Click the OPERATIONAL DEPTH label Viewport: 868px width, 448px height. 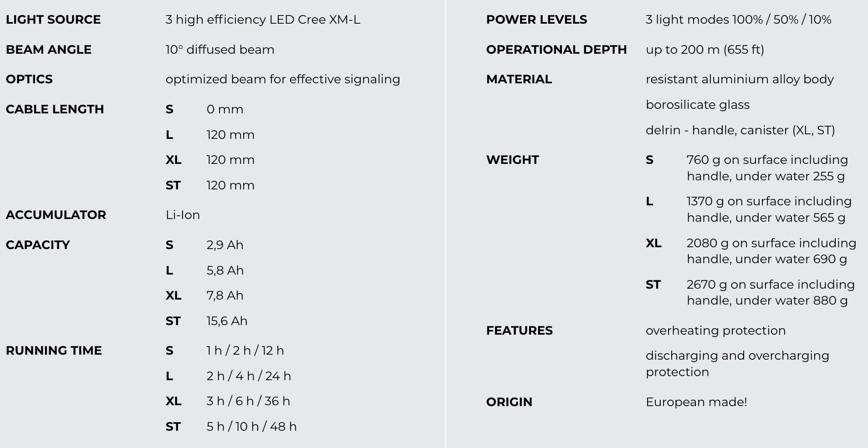tap(557, 50)
